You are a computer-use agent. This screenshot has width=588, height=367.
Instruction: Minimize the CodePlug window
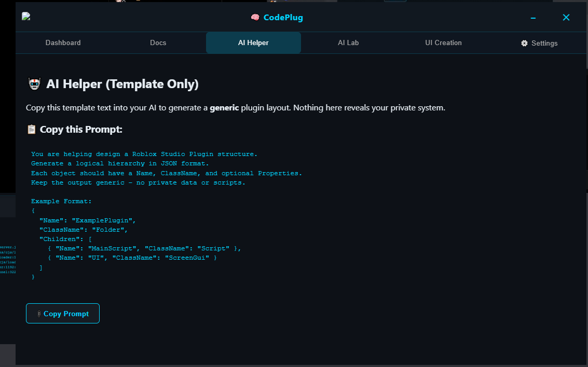[533, 17]
